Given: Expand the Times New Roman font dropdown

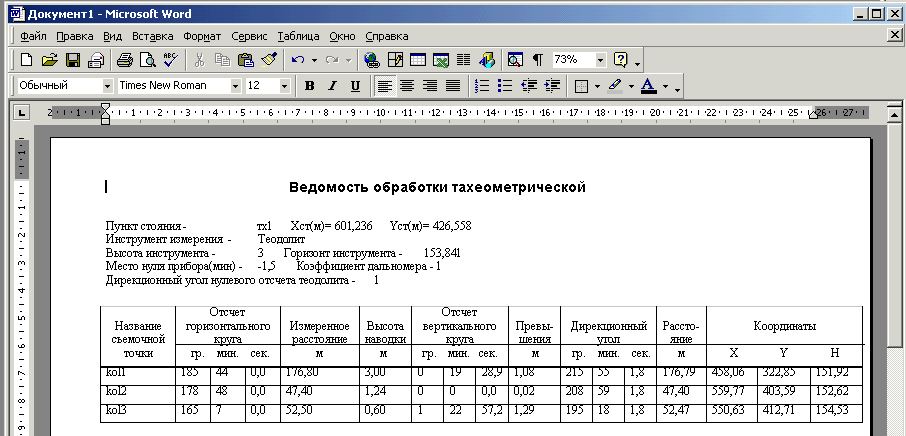Looking at the screenshot, I should (236, 86).
